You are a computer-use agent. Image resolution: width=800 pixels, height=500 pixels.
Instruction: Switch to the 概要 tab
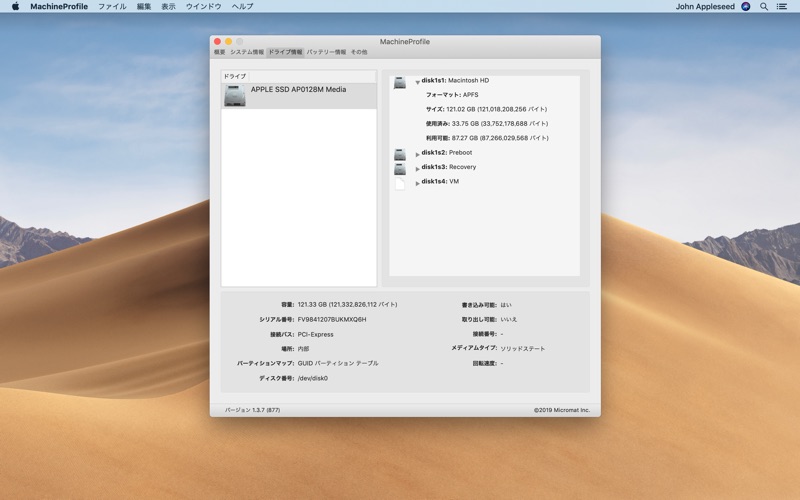(219, 52)
